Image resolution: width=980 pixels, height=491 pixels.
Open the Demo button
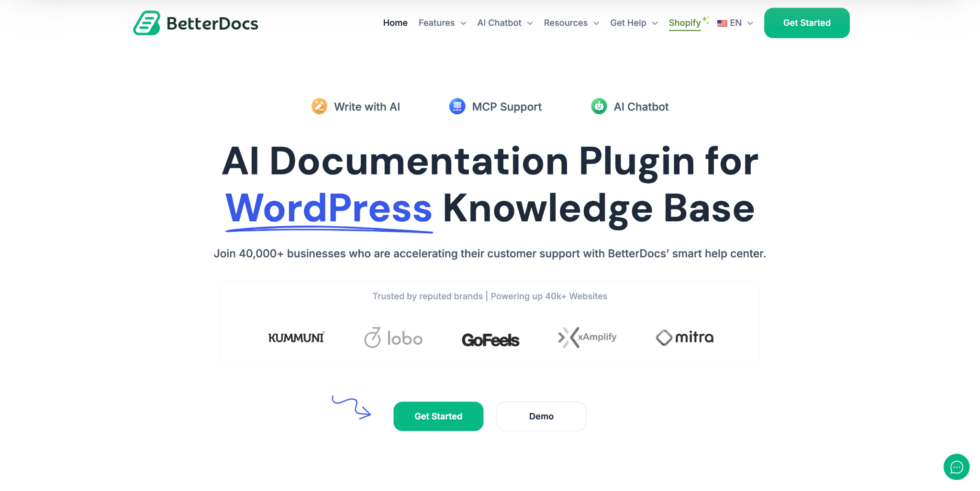[541, 416]
